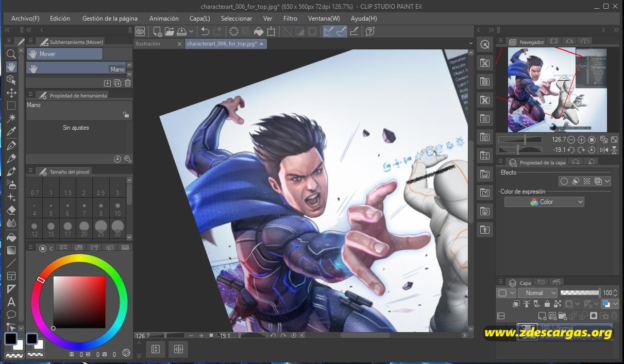The height and width of the screenshot is (364, 624).
Task: Toggle set as reference layer lighthouse
Action: (x=527, y=304)
